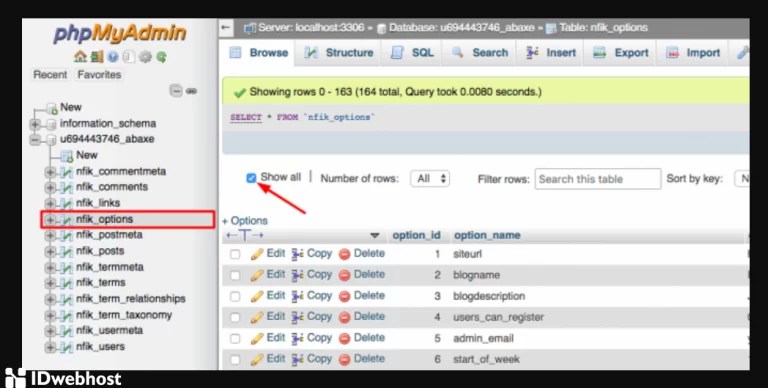Uncheck the Show all checkbox

[251, 178]
